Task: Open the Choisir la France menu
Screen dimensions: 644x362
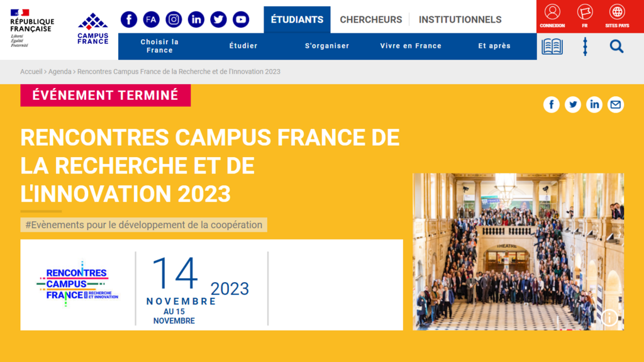Action: pyautogui.click(x=160, y=46)
